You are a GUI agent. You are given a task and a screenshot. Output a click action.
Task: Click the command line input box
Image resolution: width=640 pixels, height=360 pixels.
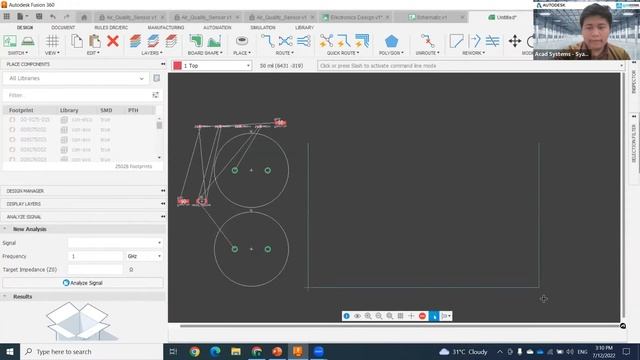(x=470, y=66)
